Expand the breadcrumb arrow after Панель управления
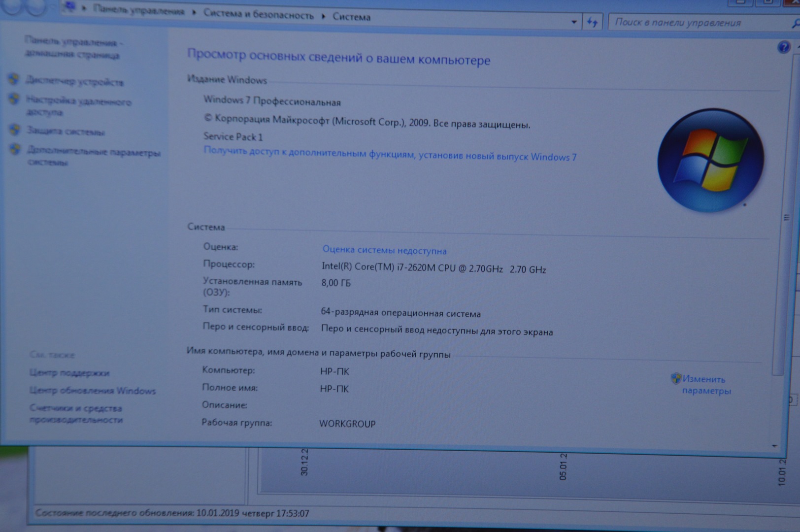 click(x=194, y=13)
